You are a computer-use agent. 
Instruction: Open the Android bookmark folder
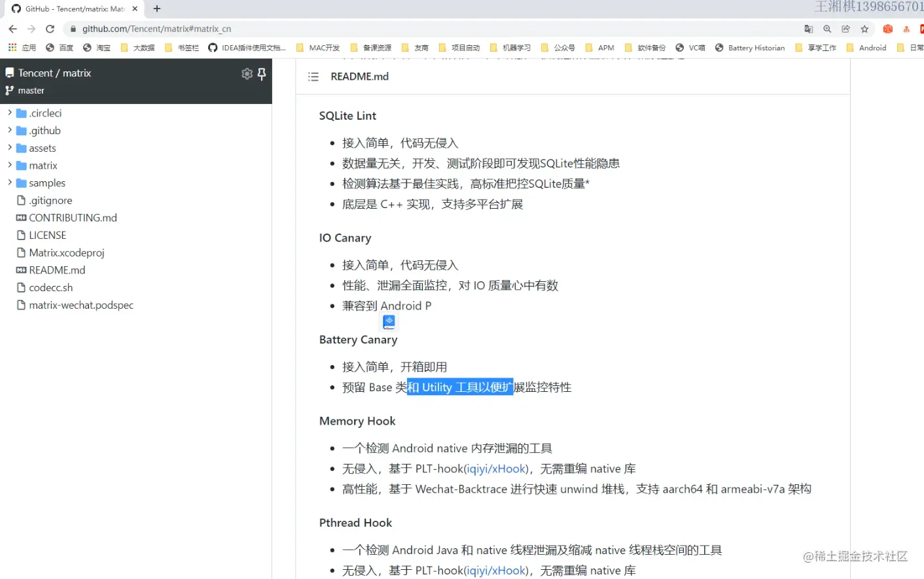coord(866,48)
